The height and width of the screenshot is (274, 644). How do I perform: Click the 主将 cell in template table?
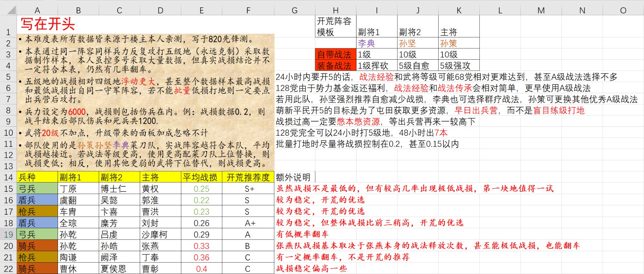click(459, 26)
